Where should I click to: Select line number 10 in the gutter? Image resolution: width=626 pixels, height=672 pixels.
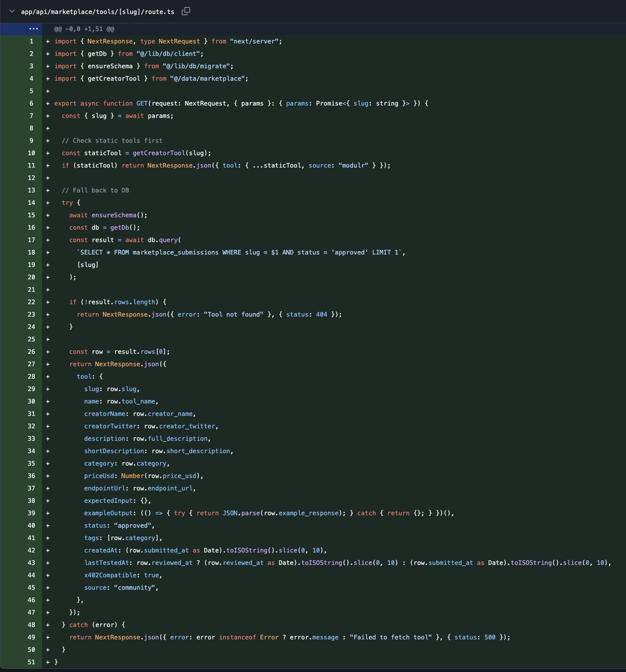(31, 153)
